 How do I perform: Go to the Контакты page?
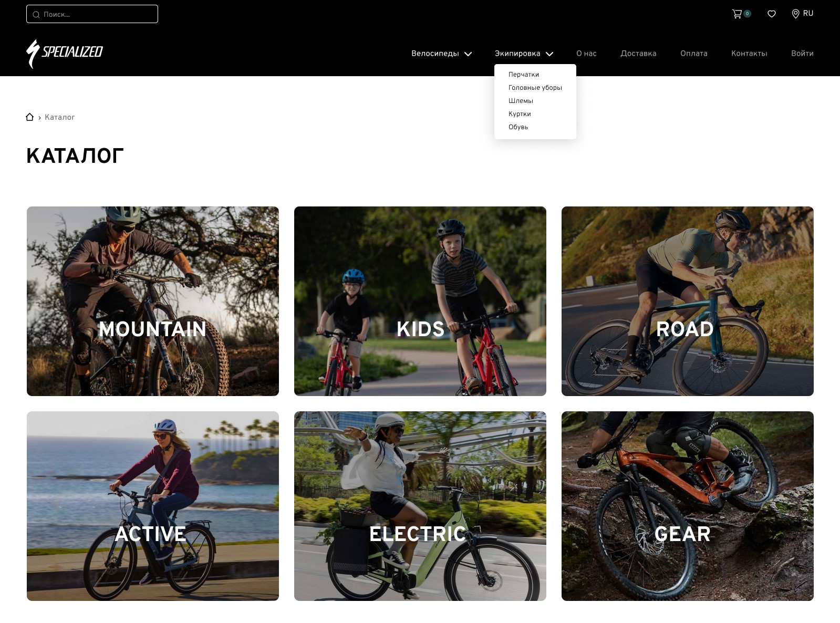click(x=749, y=54)
